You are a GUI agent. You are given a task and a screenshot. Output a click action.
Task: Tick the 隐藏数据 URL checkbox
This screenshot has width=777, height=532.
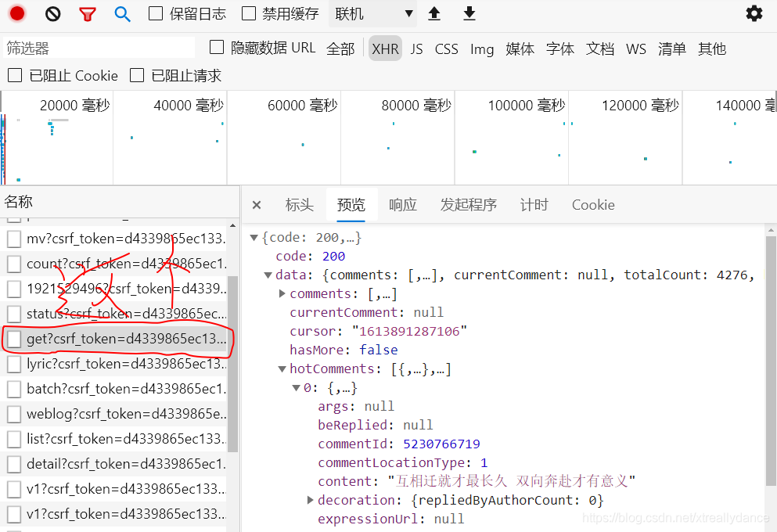[217, 47]
